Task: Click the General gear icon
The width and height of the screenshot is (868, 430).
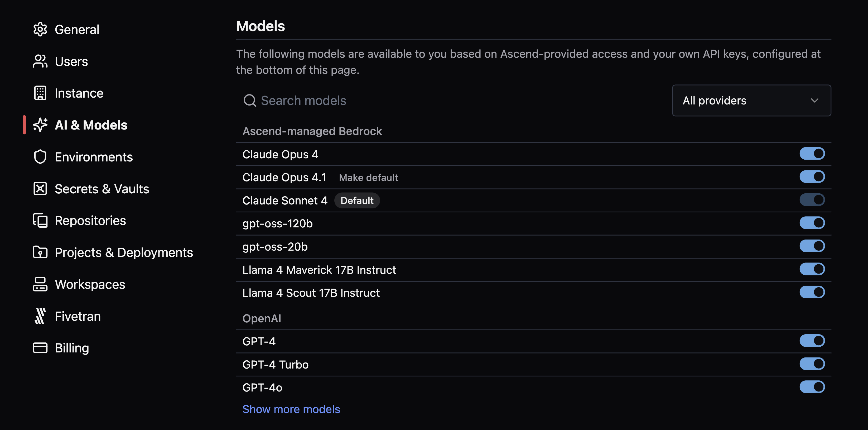Action: [x=40, y=29]
